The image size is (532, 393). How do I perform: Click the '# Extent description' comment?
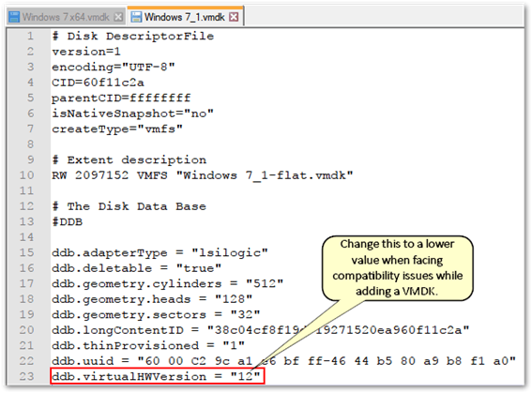(x=129, y=159)
